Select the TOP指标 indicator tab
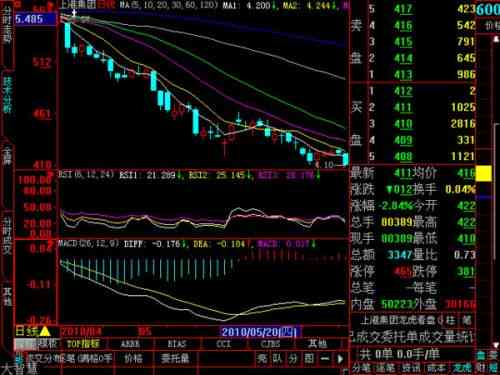The image size is (500, 375). coord(83,344)
